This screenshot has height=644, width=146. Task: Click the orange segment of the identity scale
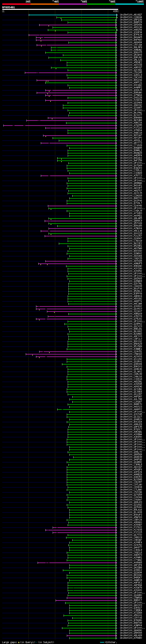pos(45,4)
